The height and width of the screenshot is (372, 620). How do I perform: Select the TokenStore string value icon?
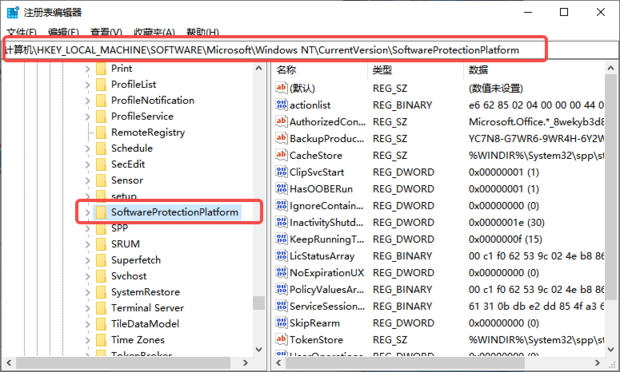click(281, 340)
